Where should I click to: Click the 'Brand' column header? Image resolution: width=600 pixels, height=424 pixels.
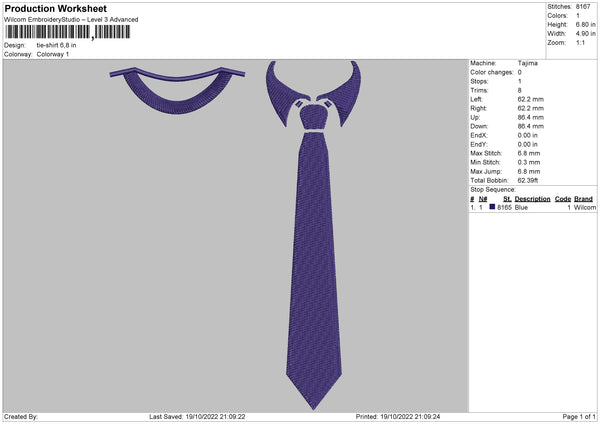tap(583, 199)
